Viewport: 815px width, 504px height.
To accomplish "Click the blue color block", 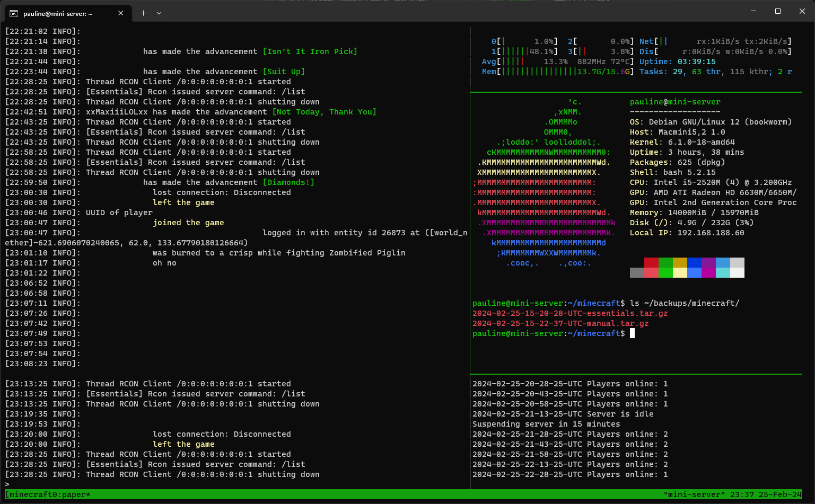I will pyautogui.click(x=694, y=263).
